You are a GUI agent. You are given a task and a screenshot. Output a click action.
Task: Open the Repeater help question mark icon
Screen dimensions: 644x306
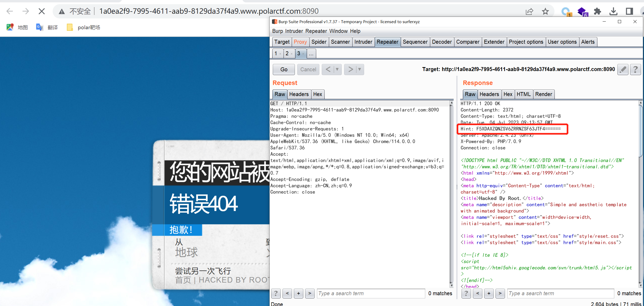(x=635, y=69)
